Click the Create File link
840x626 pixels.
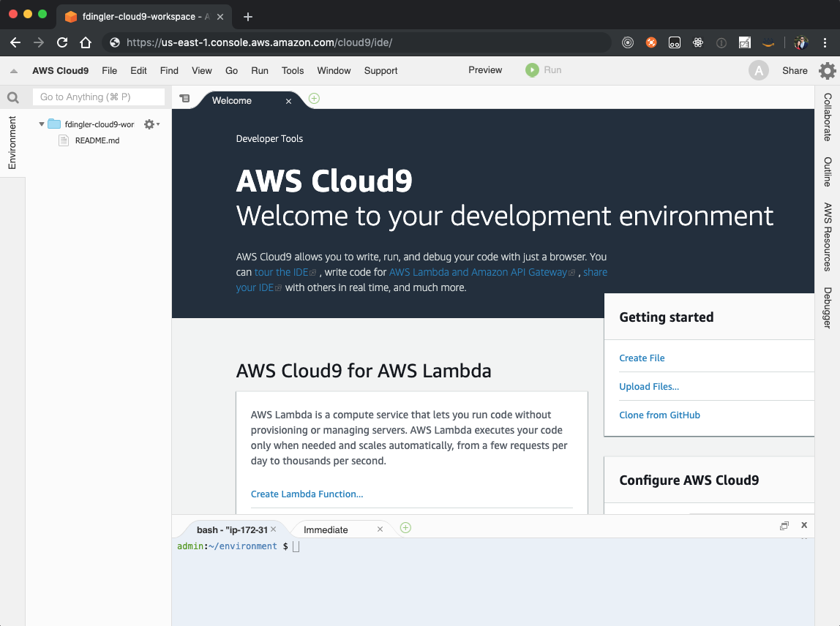point(642,358)
